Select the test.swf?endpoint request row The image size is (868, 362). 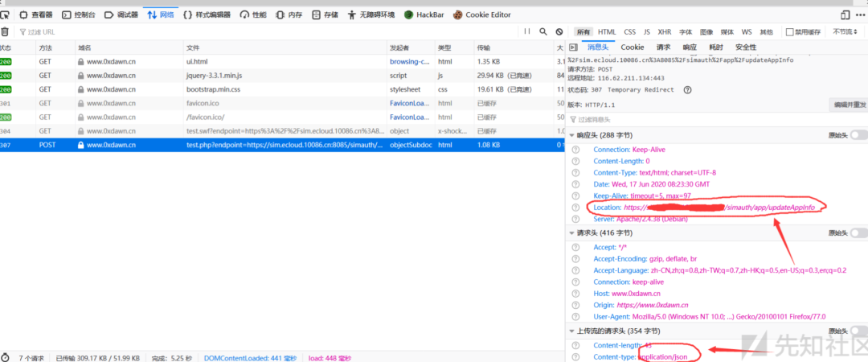pyautogui.click(x=282, y=131)
